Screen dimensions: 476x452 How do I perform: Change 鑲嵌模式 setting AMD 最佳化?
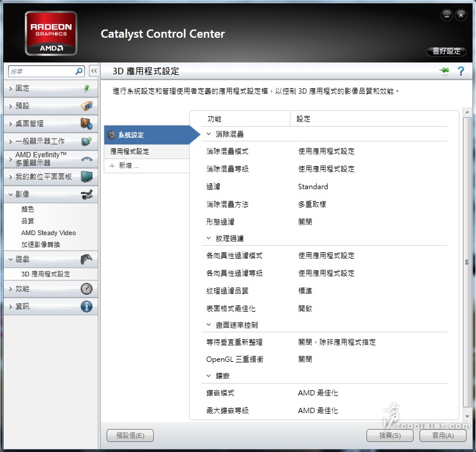318,392
